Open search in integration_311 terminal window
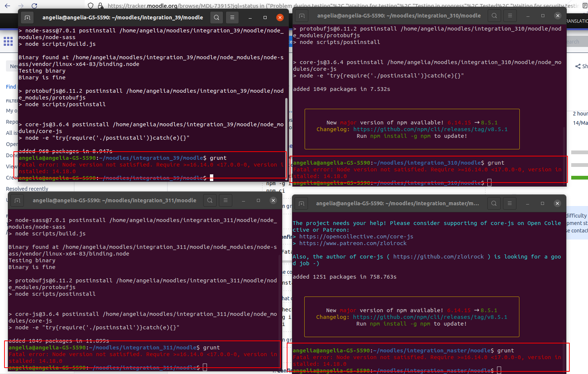Image resolution: width=588 pixels, height=374 pixels. 210,200
